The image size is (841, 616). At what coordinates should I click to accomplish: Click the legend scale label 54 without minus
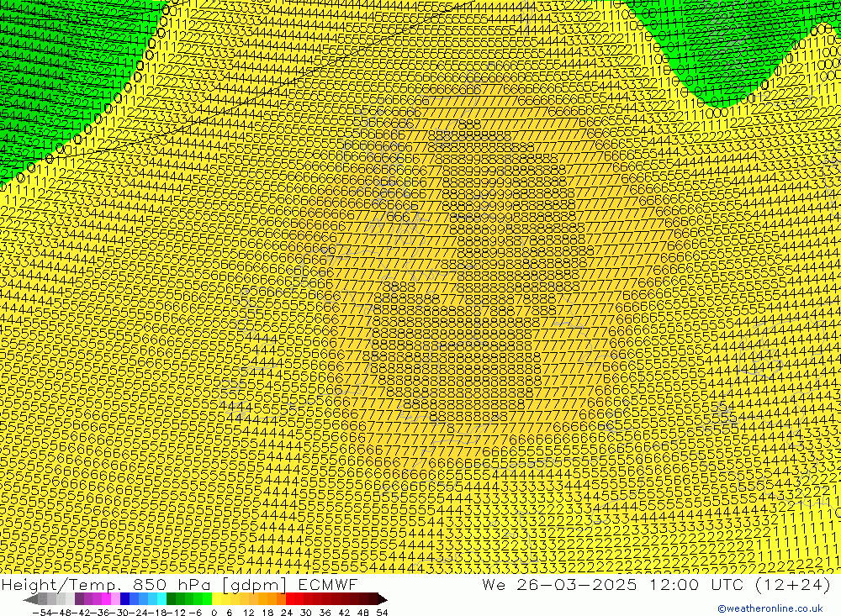382,613
